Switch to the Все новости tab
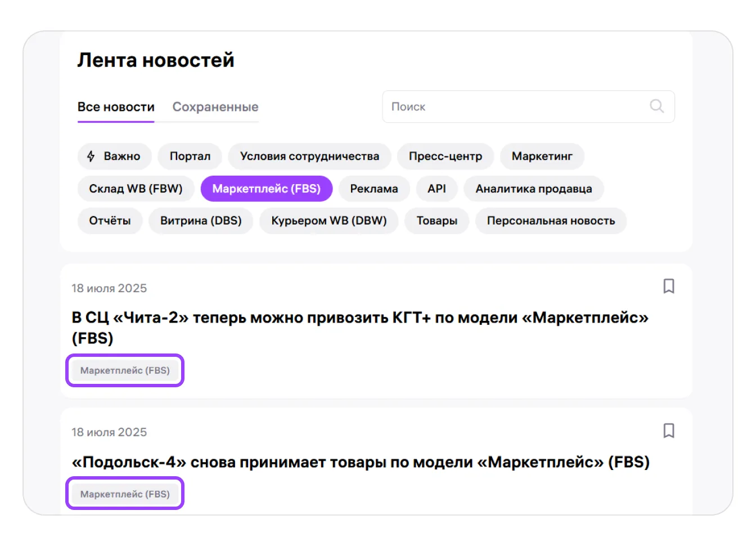Viewport: 756px width, 546px height. 116,107
